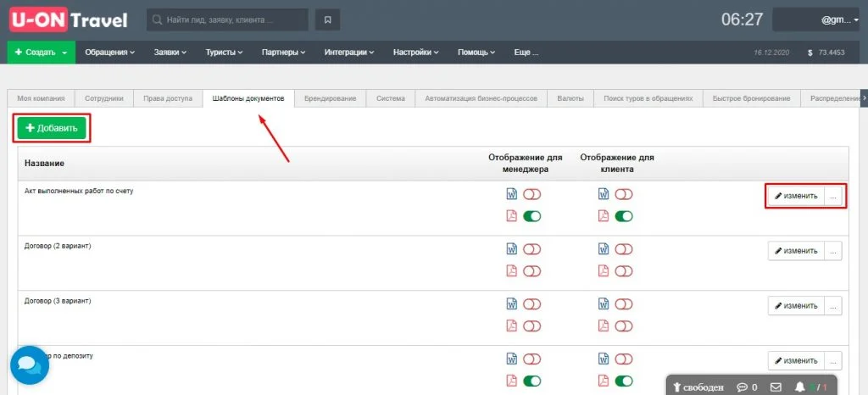
Task: Enable PDF display for client on Договор (2 вариант)
Action: click(624, 271)
